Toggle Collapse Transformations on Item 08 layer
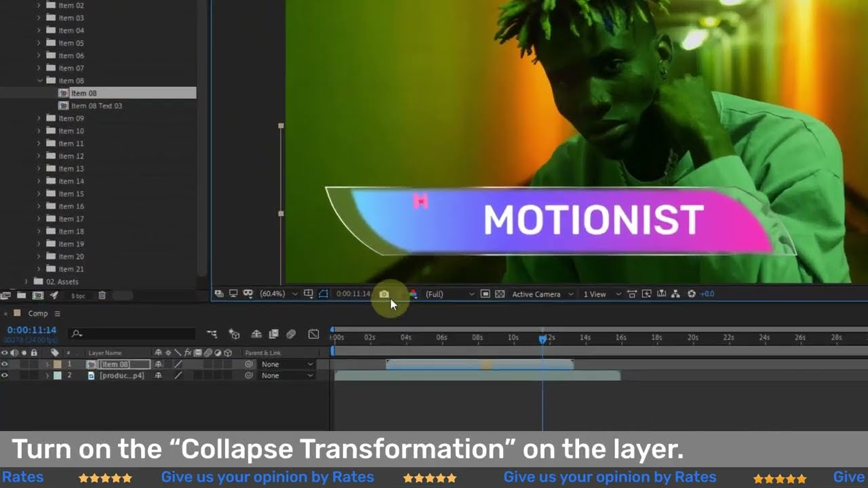This screenshot has height=488, width=868. (x=168, y=365)
